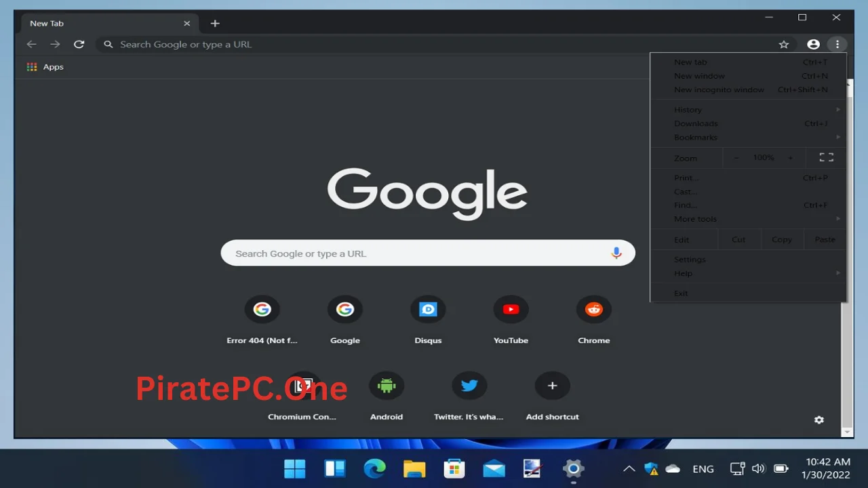Screen dimensions: 868x488
Task: Choose Exit in the Chrome menu
Action: 749,293
